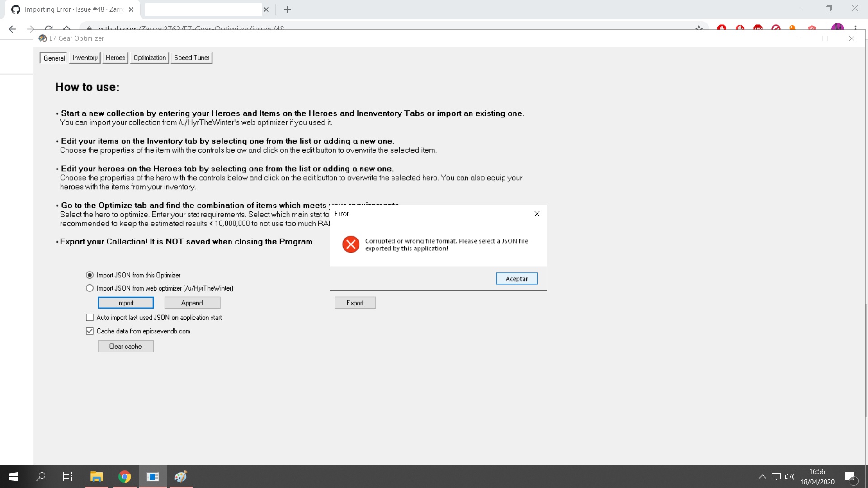Click inside the browser address bar

tap(316, 28)
